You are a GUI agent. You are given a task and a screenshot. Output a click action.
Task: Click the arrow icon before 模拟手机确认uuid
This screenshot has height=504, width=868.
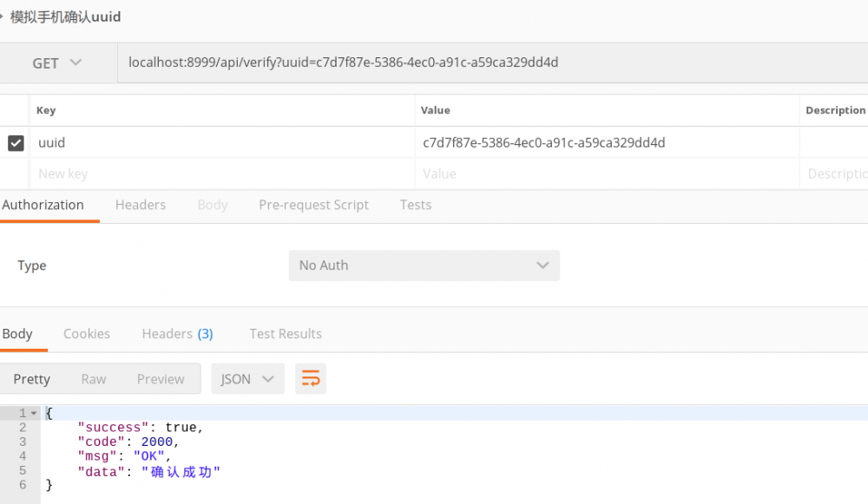pyautogui.click(x=5, y=16)
